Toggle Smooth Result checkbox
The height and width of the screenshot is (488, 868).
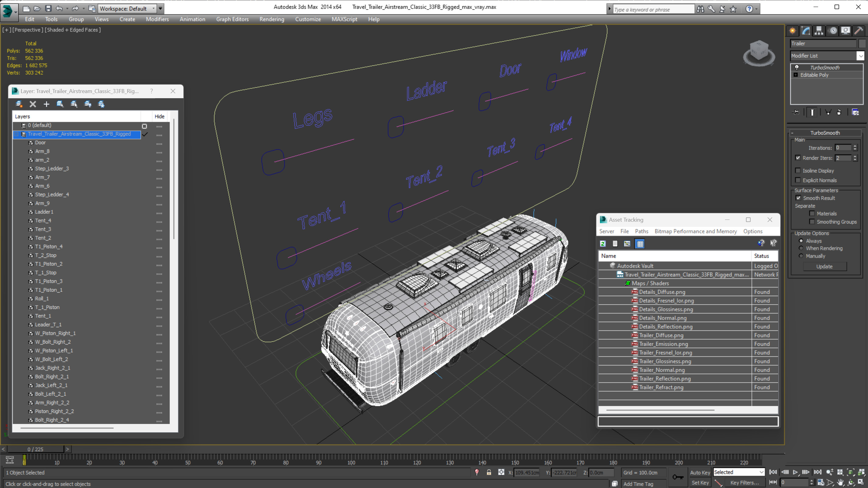[798, 198]
